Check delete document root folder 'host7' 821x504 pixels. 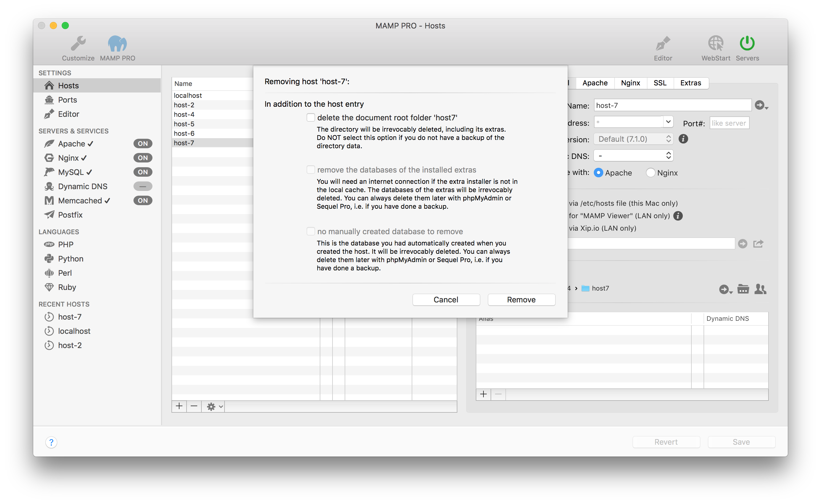point(311,118)
